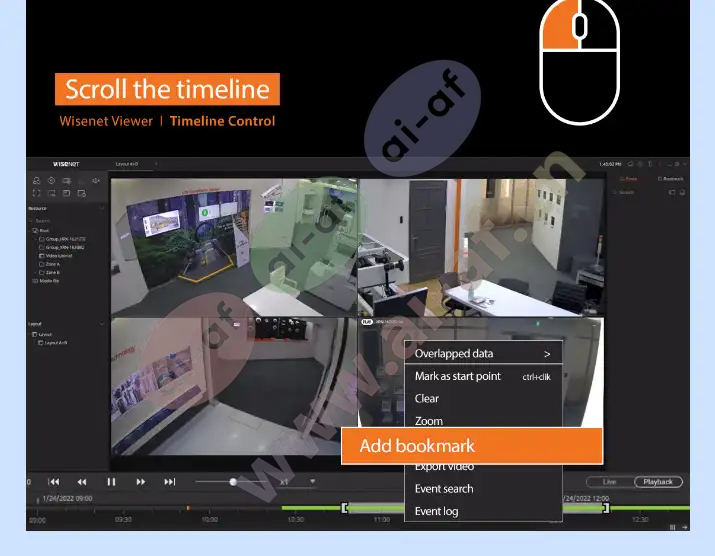Viewport: 715px width, 556px height.
Task: Click the fullscreen icon in left toolbar
Action: coord(36,193)
